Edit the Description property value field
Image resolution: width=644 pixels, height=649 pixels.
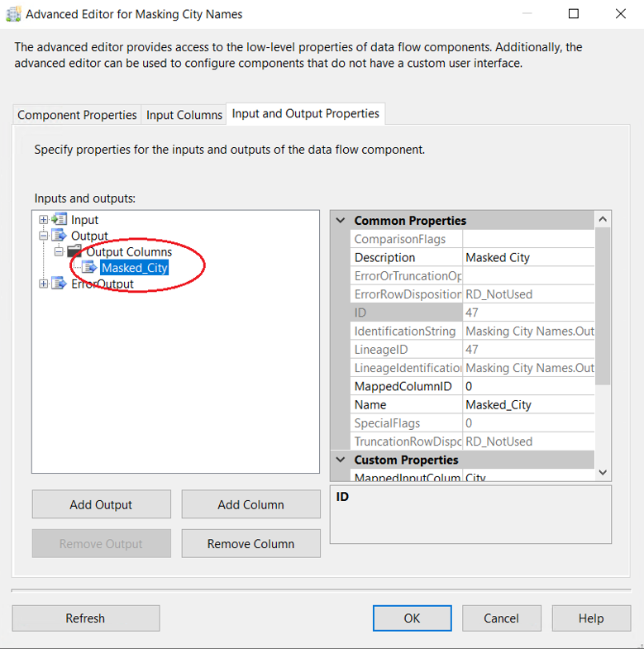[x=527, y=258]
